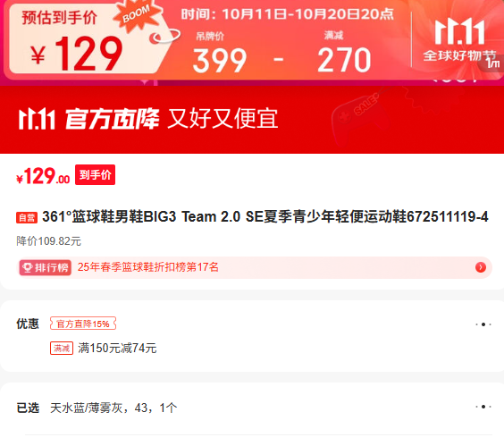The image size is (504, 446).
Task: Click the 又好又便宜 red banner
Action: [223, 119]
